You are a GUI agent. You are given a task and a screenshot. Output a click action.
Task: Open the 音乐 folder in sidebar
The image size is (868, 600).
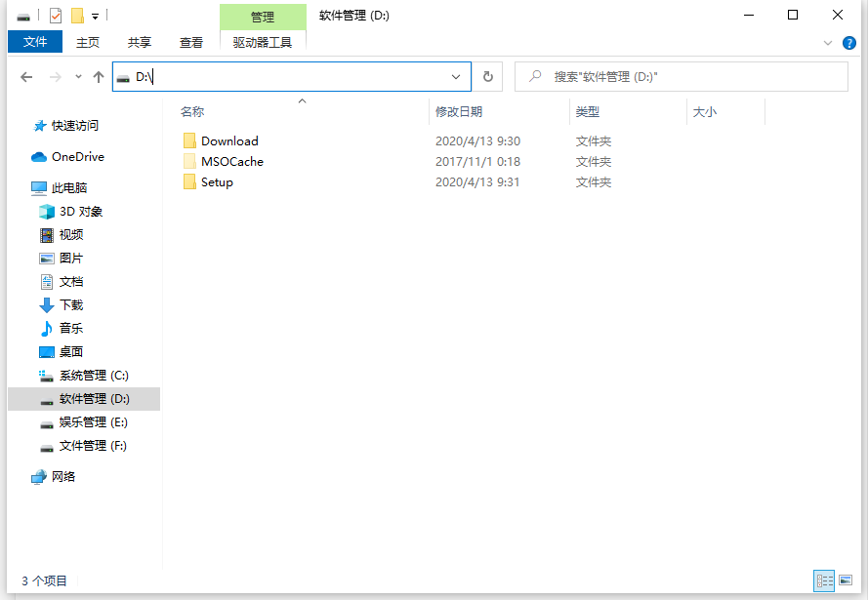71,328
